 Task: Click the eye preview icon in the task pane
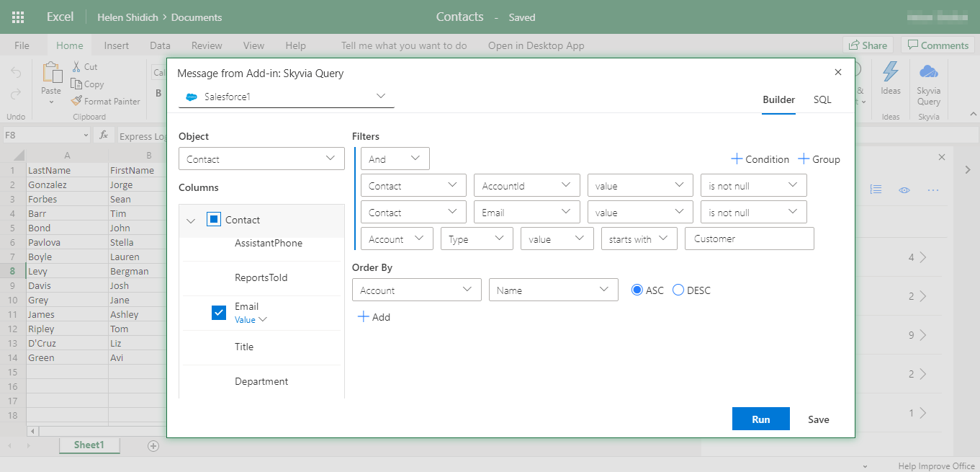[904, 190]
